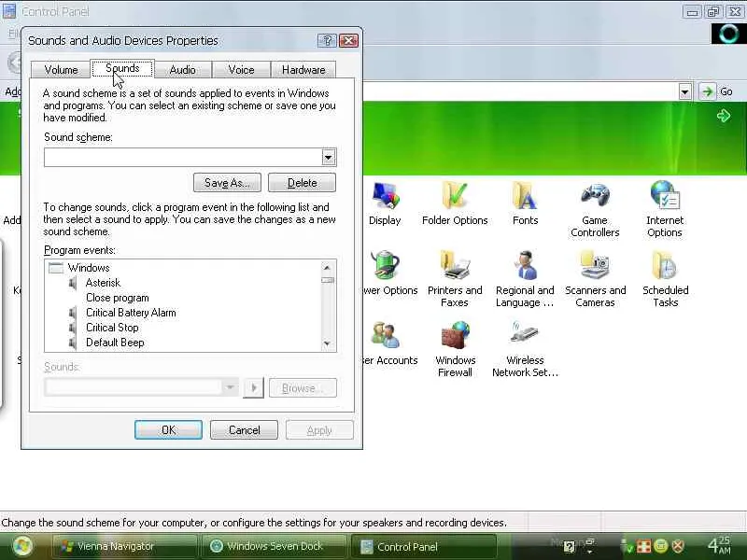Select the Critical Stop event
Screen dimensions: 747x560
pyautogui.click(x=112, y=328)
